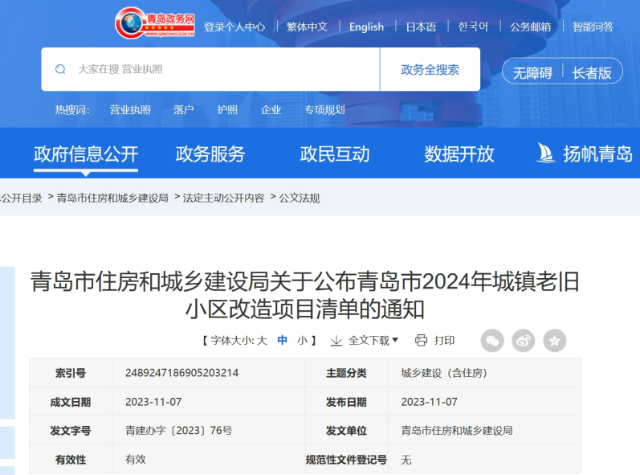Viewport: 640px width, 475px height.
Task: Set font size to small (小)
Action: pos(302,341)
